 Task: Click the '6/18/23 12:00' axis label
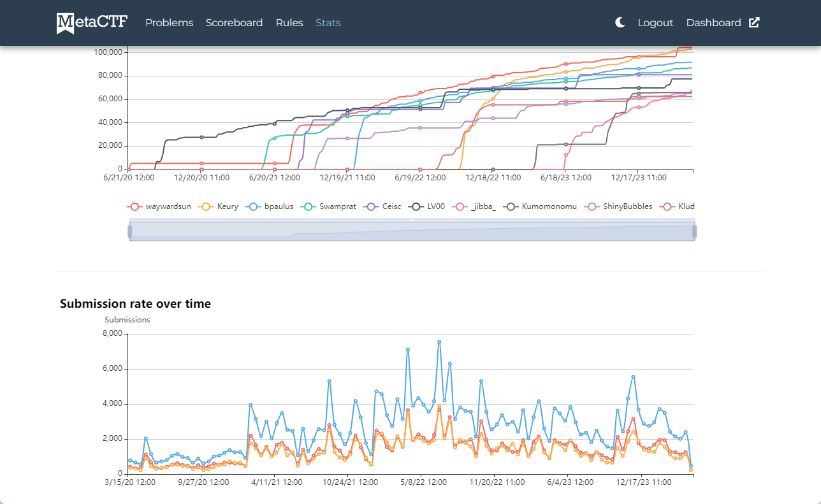pyautogui.click(x=565, y=178)
